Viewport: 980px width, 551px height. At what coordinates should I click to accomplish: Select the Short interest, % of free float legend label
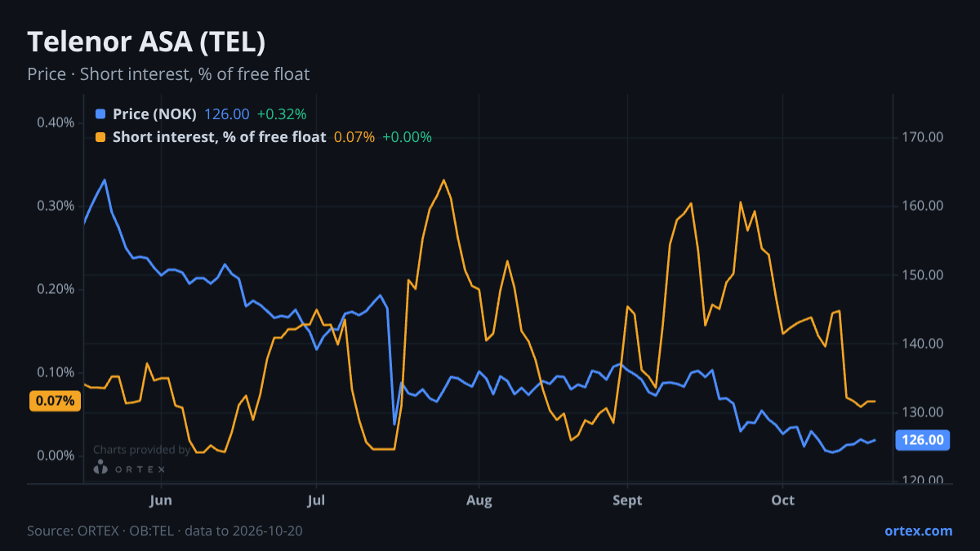219,137
